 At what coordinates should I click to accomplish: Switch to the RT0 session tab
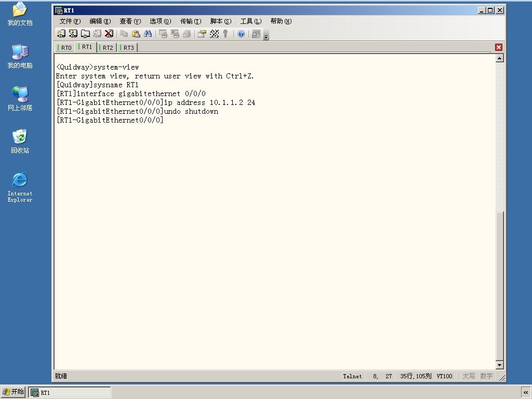tap(65, 47)
